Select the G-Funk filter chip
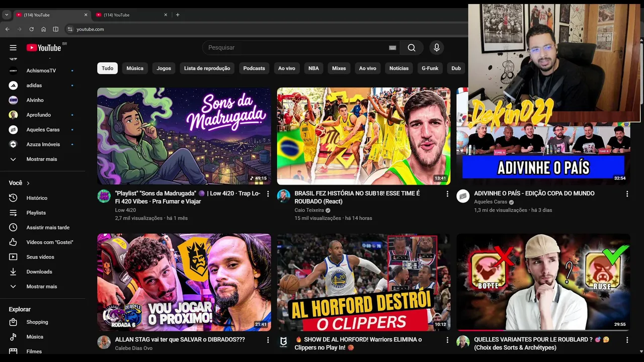The height and width of the screenshot is (362, 644). click(x=430, y=68)
